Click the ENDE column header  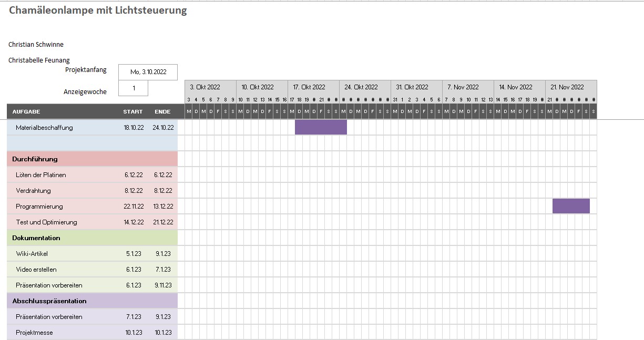pyautogui.click(x=162, y=112)
